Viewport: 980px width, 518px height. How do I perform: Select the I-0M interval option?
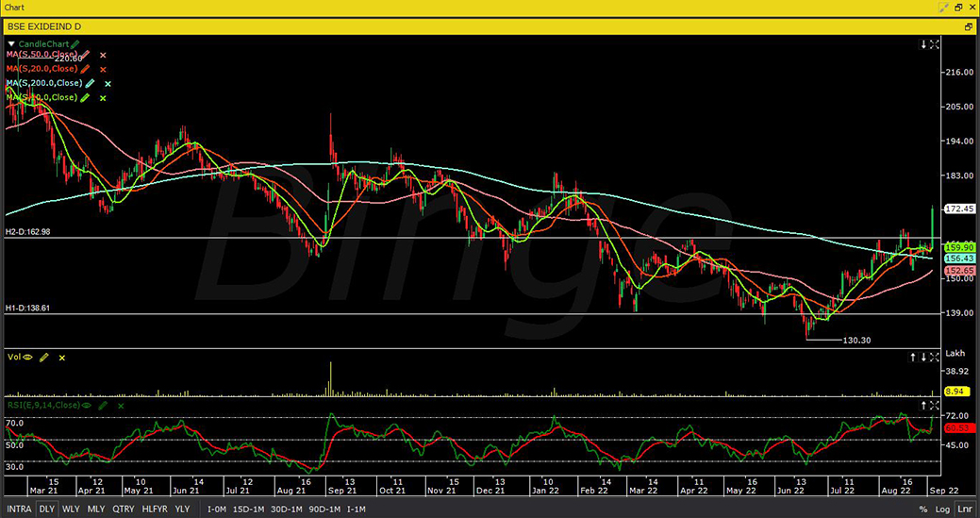[216, 510]
